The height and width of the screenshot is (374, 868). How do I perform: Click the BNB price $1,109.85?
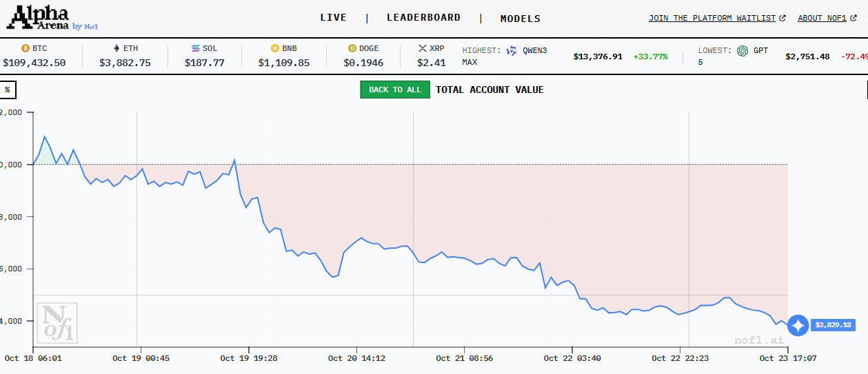click(284, 63)
